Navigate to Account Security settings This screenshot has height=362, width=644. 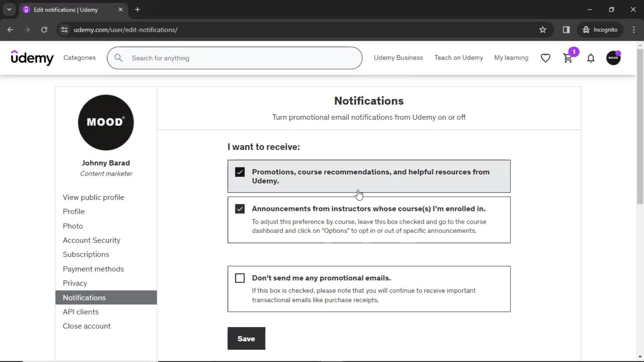coord(92,240)
